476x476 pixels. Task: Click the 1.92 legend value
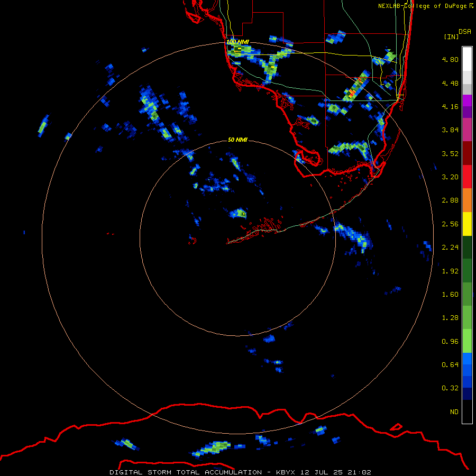tap(450, 271)
